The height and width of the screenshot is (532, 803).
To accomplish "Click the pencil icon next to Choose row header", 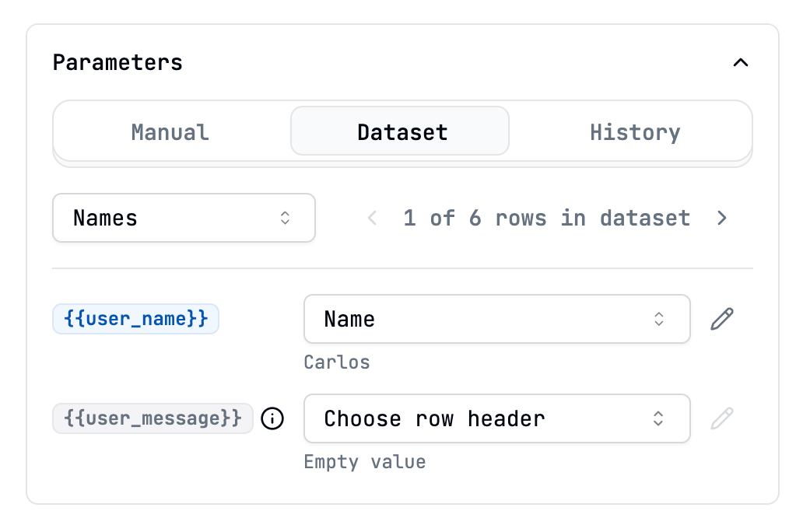I will point(721,418).
